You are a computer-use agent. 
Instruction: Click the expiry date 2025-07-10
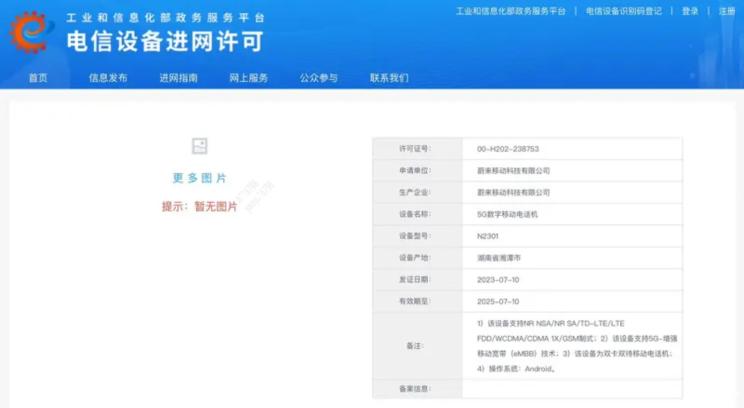pos(498,301)
